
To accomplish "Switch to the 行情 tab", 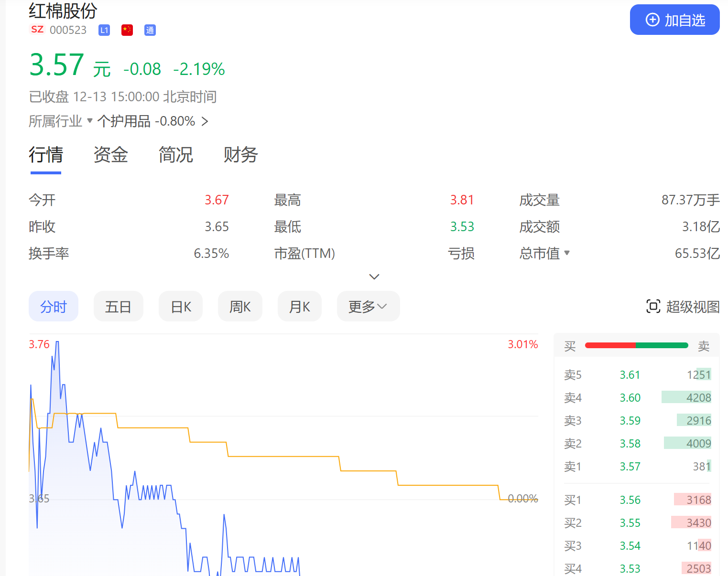I will tap(46, 155).
